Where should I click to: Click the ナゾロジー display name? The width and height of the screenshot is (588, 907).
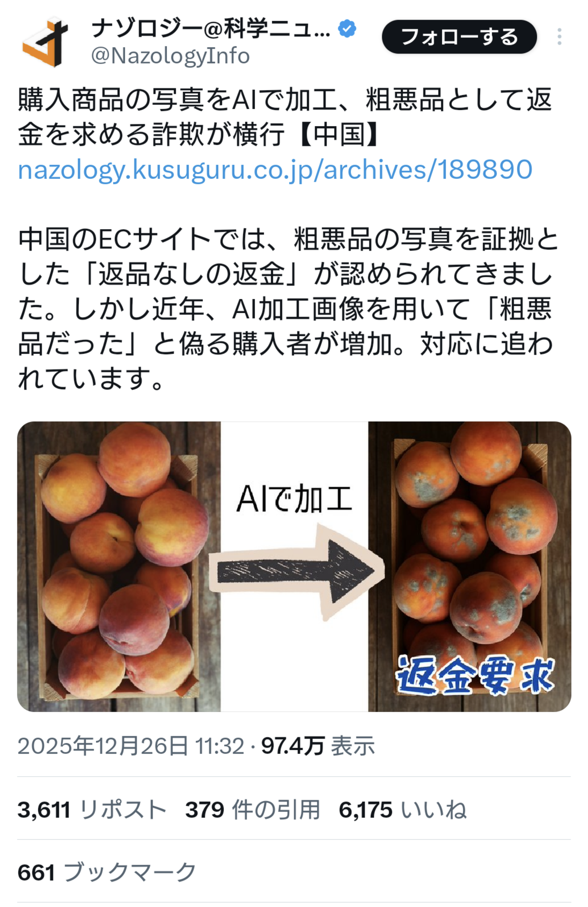(211, 29)
